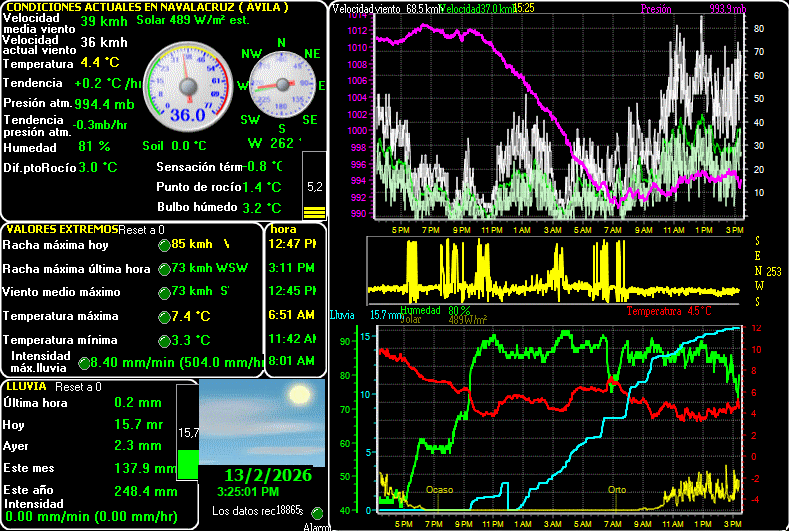789x531 pixels.
Task: Click the Presión label above the graph
Action: (x=656, y=8)
